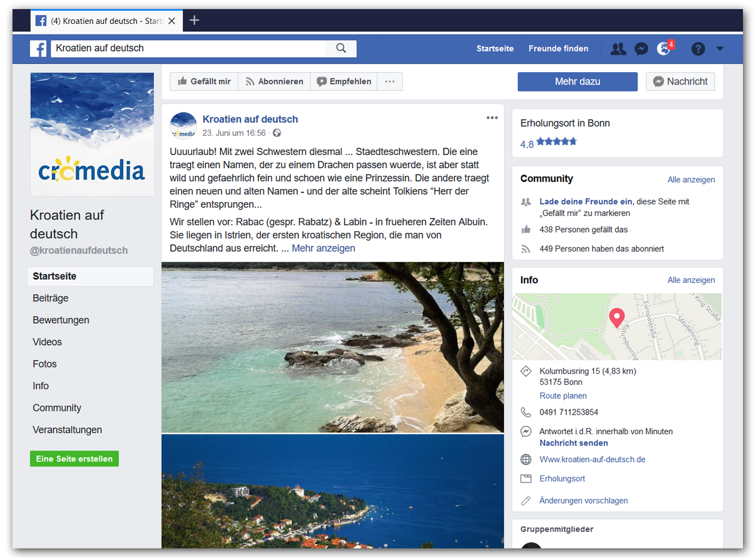Click the directions icon beside Kolumbusring 15

tap(526, 372)
